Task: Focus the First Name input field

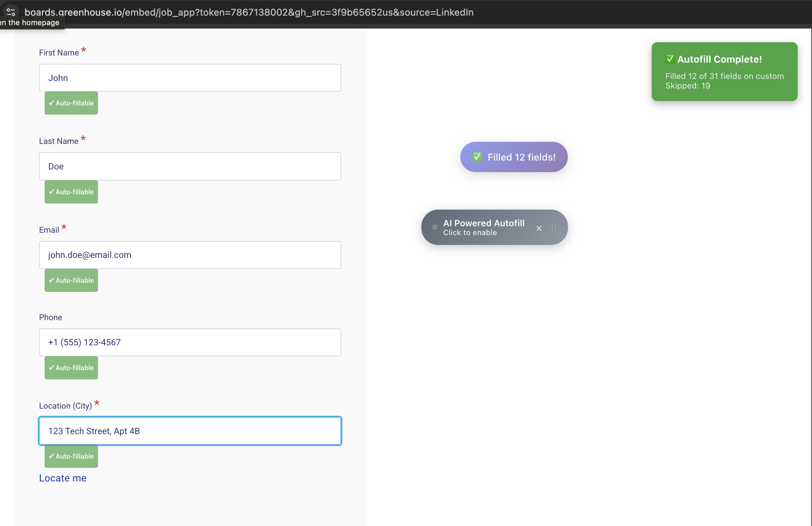Action: click(x=190, y=78)
